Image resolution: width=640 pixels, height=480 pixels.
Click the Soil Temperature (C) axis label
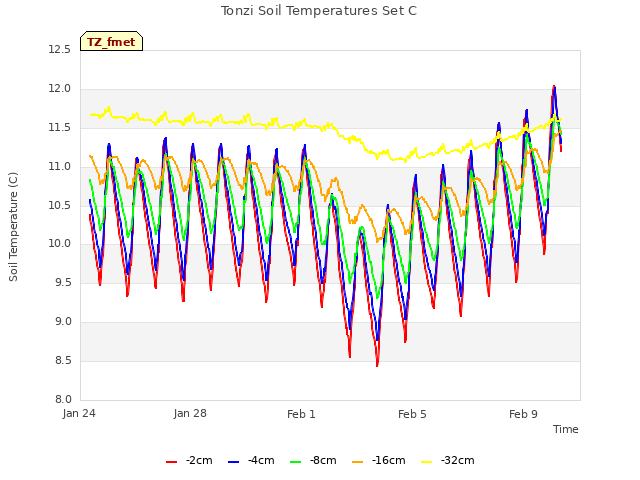point(13,227)
